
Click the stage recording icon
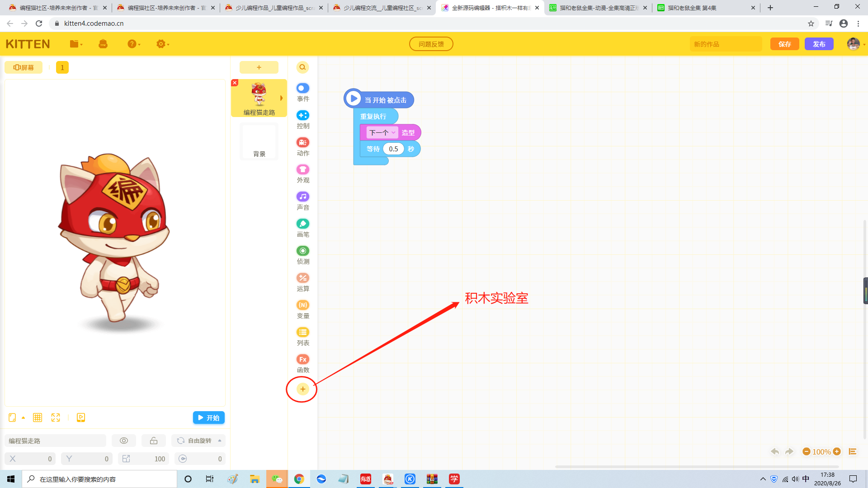pyautogui.click(x=81, y=418)
